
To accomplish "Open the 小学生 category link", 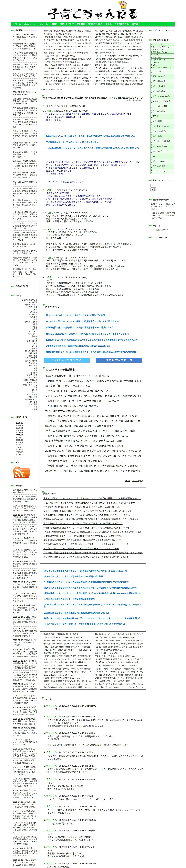I will click(35, 324).
